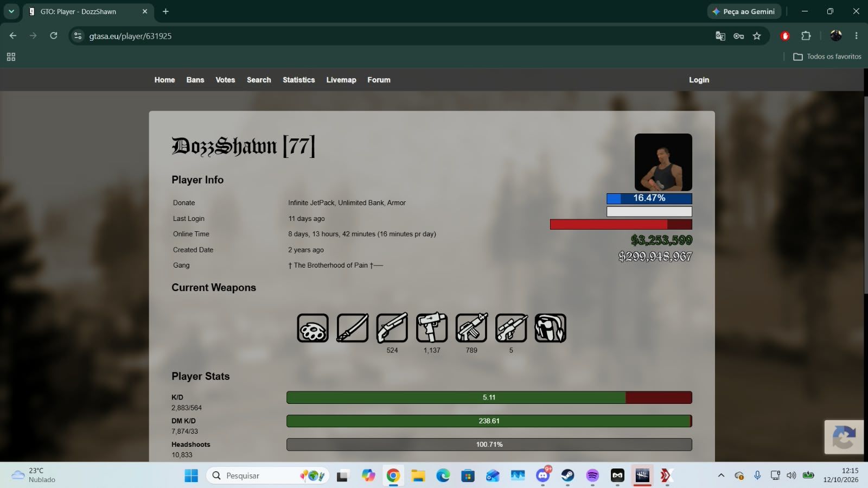Select the assault rifle icon with 789 ammo
This screenshot has width=868, height=488.
(x=471, y=328)
